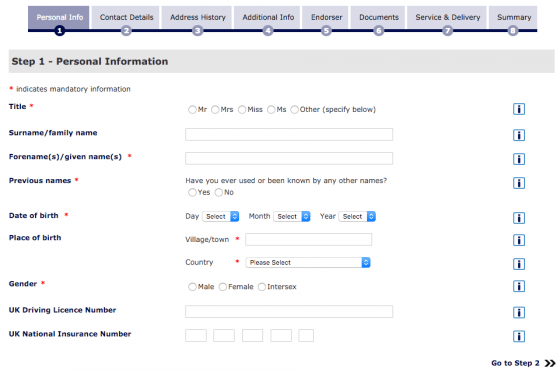This screenshot has height=372, width=560.
Task: Select the Mrs title radio button
Action: coord(215,110)
